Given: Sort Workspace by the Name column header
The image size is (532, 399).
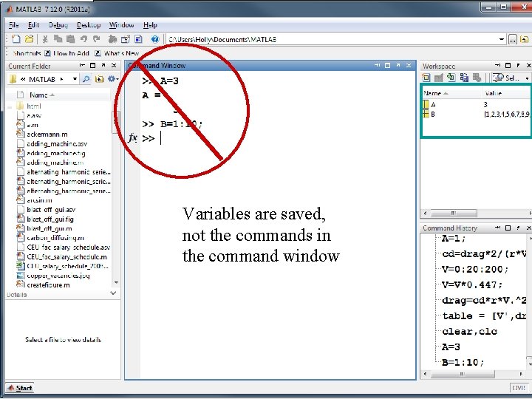Looking at the screenshot, I should click(451, 93).
